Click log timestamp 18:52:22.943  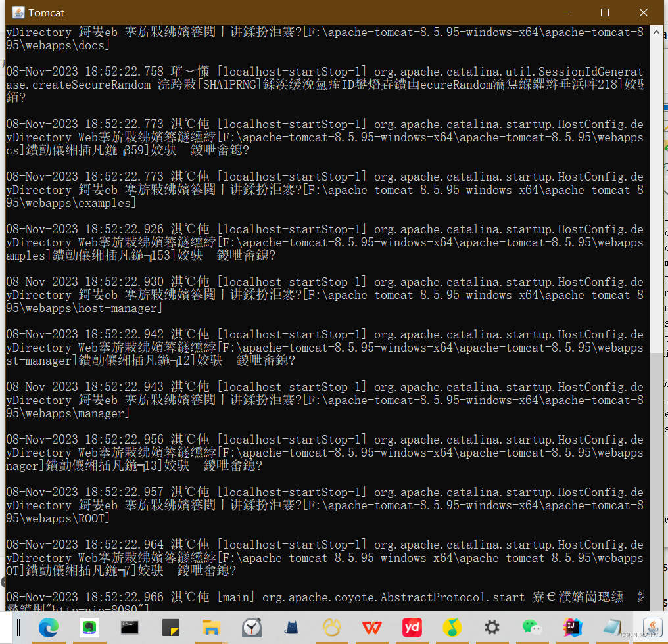(124, 387)
